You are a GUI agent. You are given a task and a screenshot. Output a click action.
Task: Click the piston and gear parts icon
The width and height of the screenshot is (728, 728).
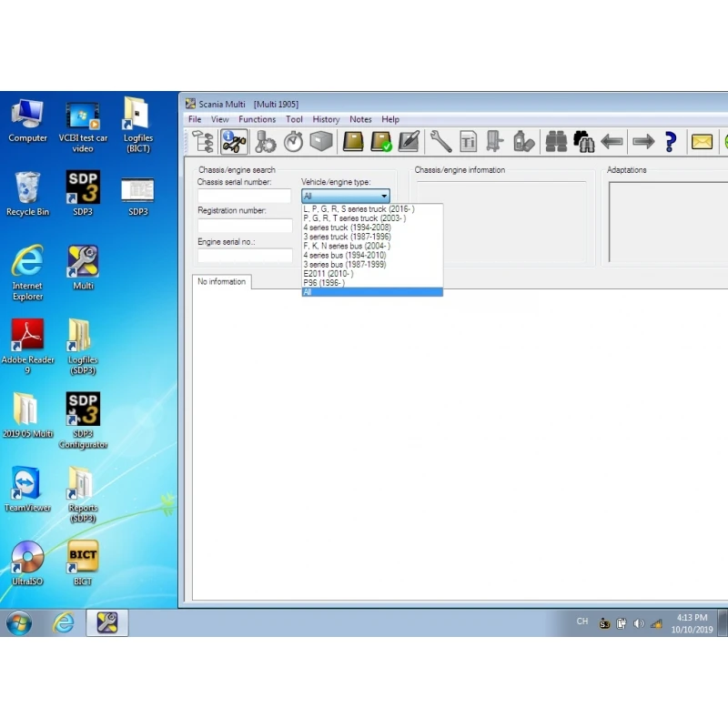265,142
